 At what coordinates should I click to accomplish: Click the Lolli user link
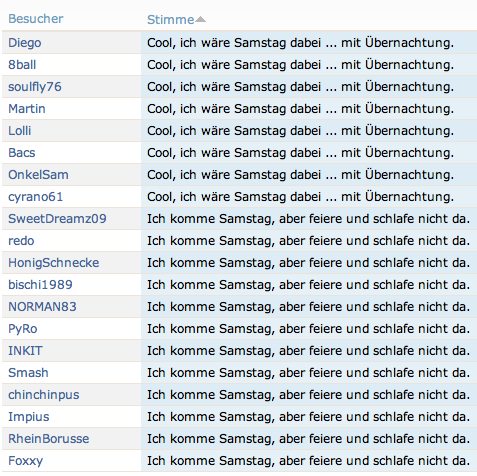coord(20,131)
